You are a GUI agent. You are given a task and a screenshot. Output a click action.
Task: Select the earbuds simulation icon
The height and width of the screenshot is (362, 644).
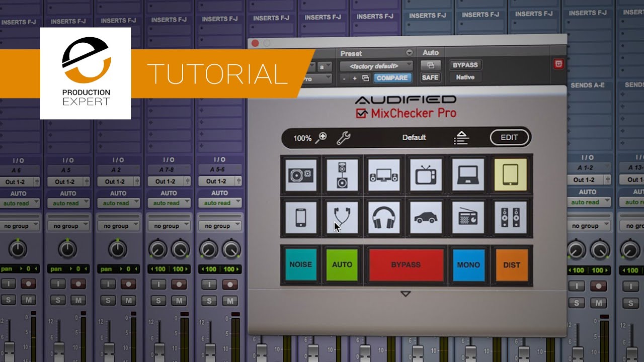[342, 218]
